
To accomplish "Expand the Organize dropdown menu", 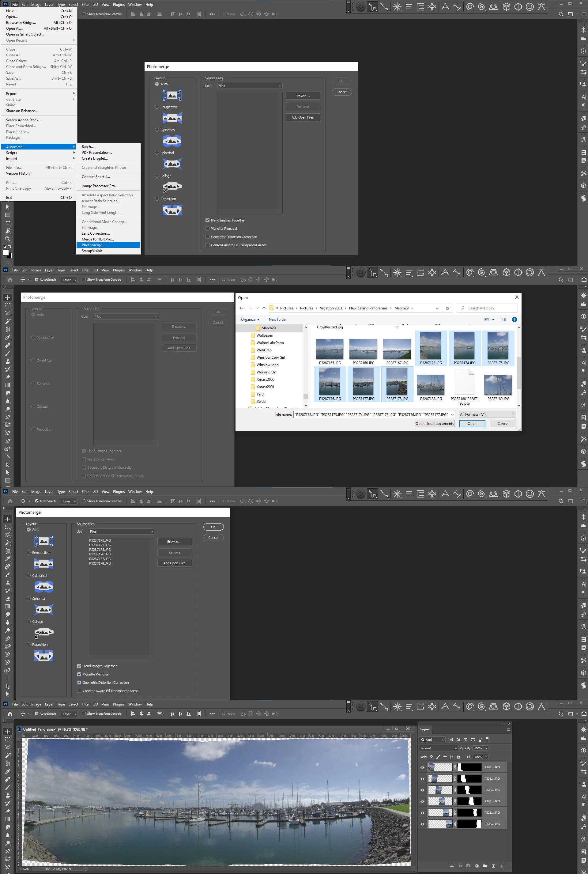I will point(250,320).
